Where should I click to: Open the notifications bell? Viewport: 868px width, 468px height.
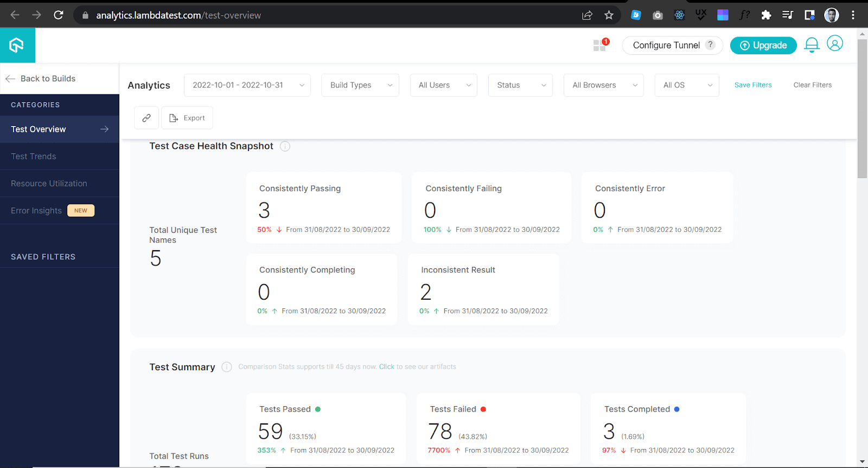coord(812,45)
